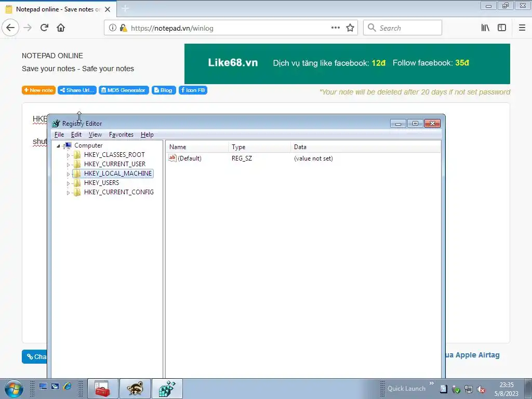
Task: Reload the notepad.vn page
Action: 44,28
